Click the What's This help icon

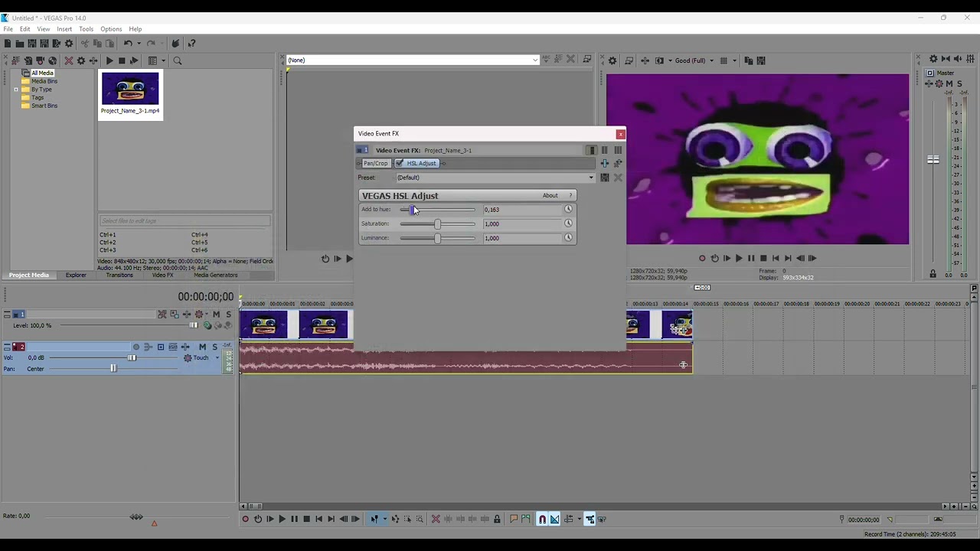coord(191,44)
